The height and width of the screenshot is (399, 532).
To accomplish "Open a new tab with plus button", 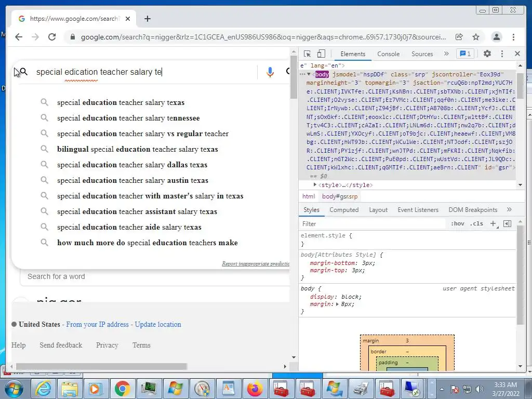I will pos(147,19).
